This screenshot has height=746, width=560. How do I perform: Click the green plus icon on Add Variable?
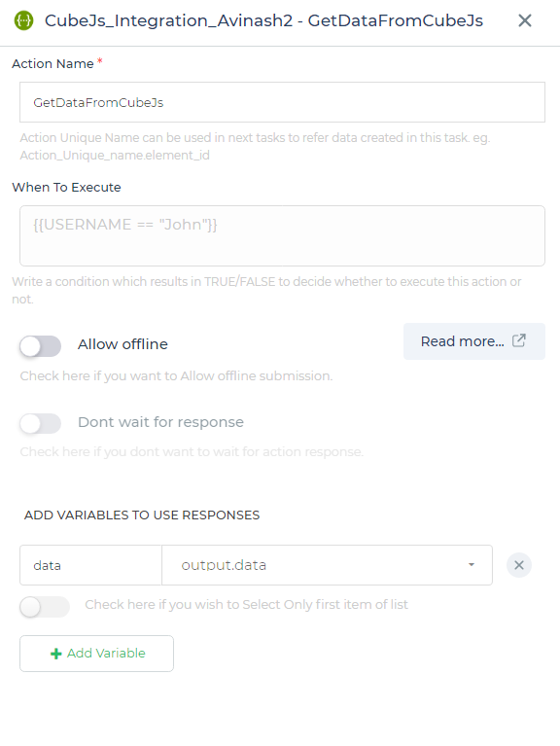(x=56, y=654)
